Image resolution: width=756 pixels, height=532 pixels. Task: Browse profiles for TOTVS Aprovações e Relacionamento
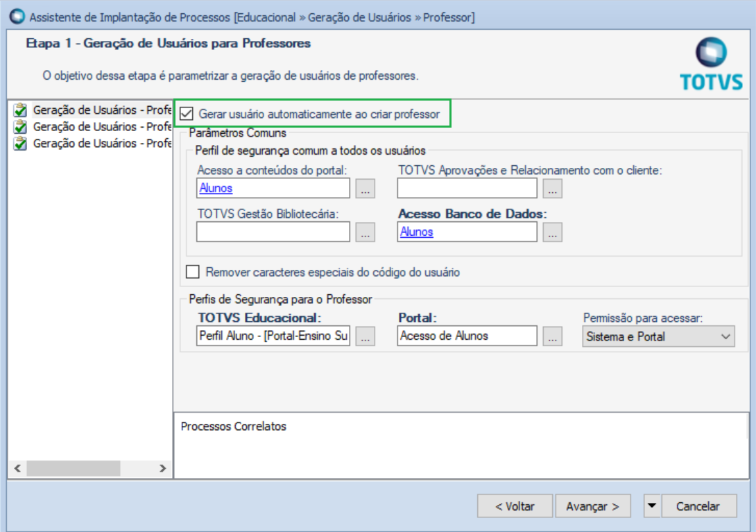[x=552, y=188]
